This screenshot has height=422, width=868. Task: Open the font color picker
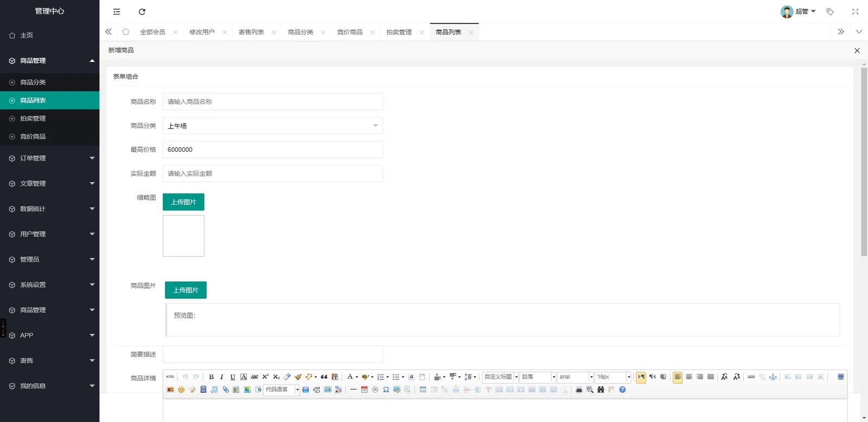350,377
